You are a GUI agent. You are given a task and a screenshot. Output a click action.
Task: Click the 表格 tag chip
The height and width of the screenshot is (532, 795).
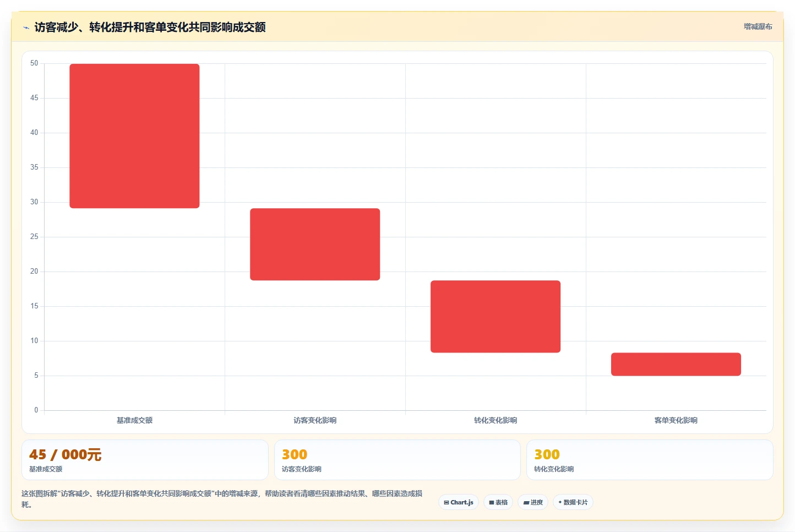coord(498,502)
